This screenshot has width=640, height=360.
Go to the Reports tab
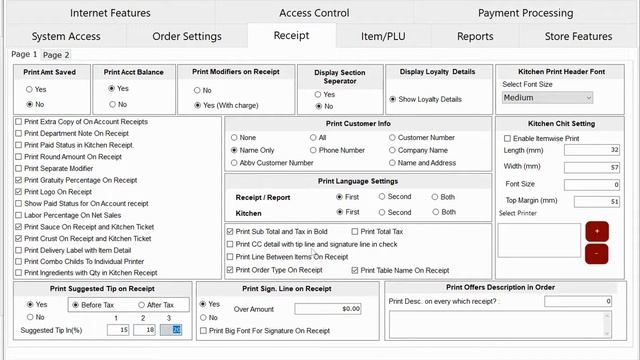pyautogui.click(x=475, y=36)
